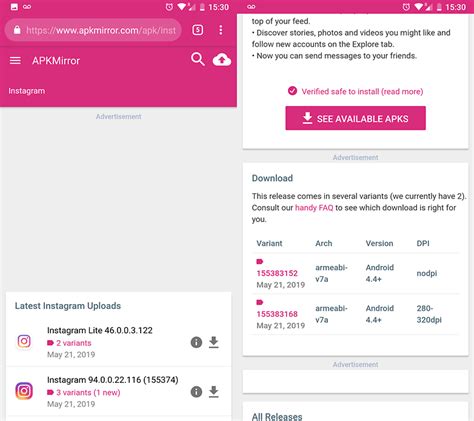This screenshot has width=474, height=421.
Task: Tap the Variant column header
Action: click(269, 243)
